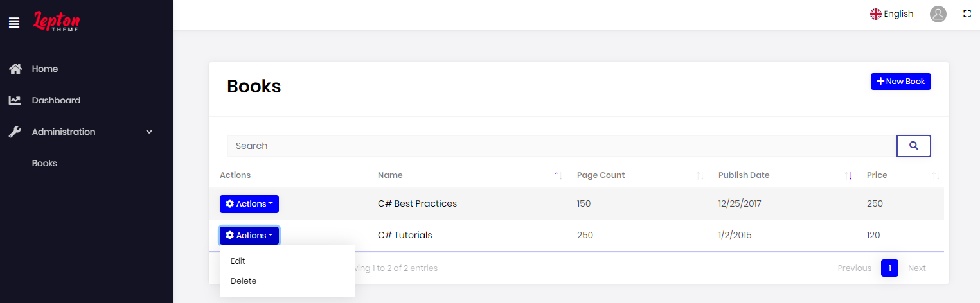Image resolution: width=980 pixels, height=303 pixels.
Task: Toggle the hamburger sidebar menu icon
Action: (14, 23)
